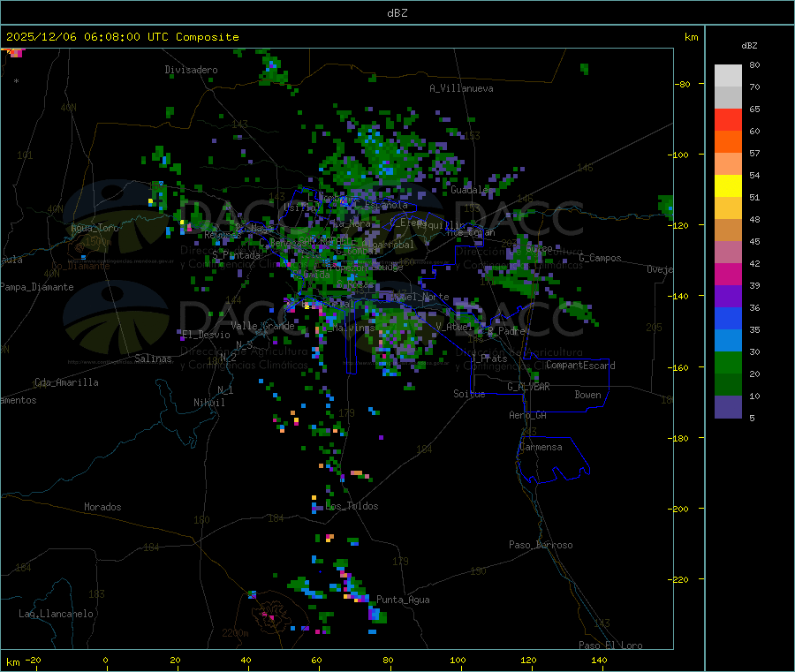Click the El_Desvio location label
This screenshot has height=672, width=795.
point(206,335)
